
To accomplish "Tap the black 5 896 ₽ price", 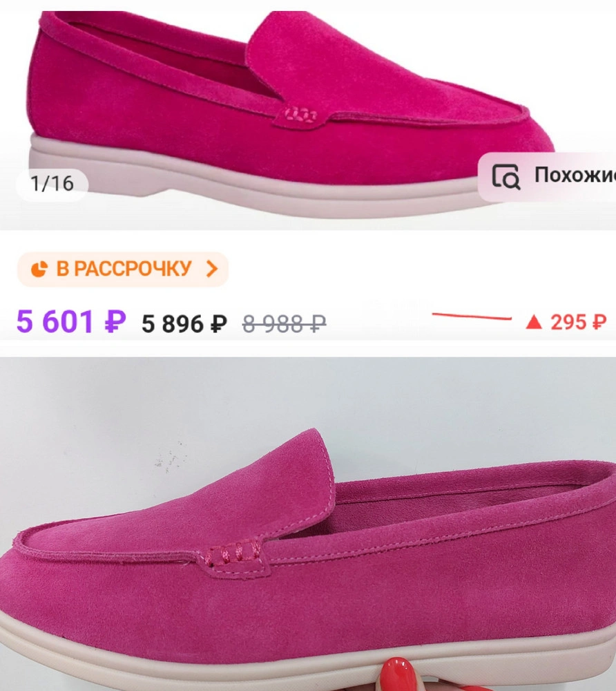I will 184,324.
